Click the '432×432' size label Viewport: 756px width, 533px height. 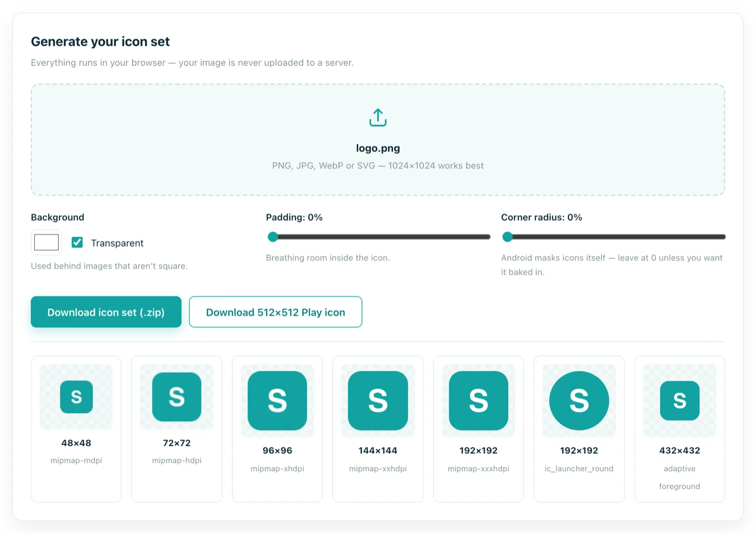point(679,450)
